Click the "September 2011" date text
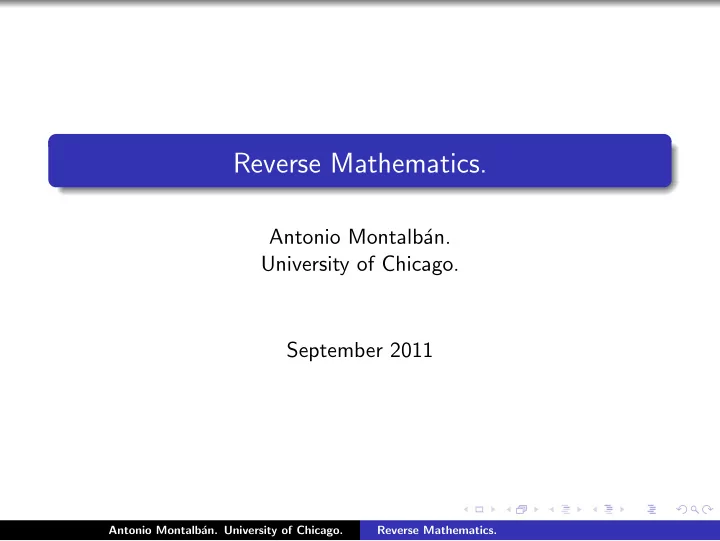 360,350
